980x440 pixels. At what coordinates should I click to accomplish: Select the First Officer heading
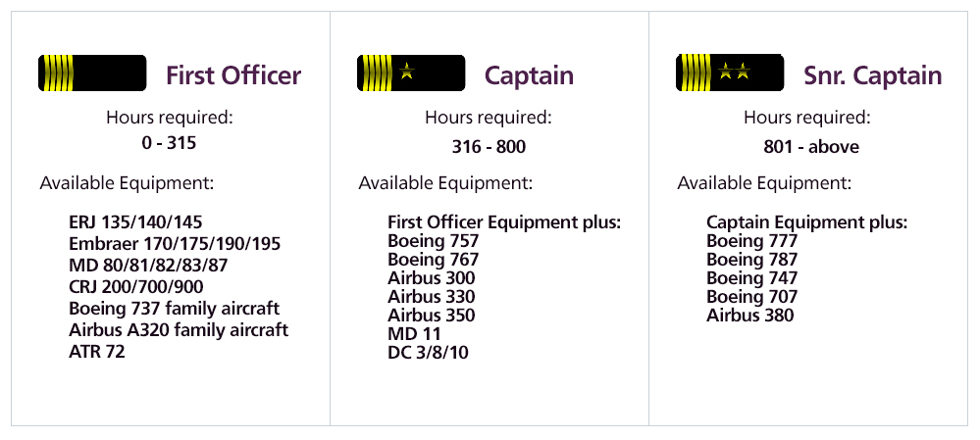(x=233, y=75)
